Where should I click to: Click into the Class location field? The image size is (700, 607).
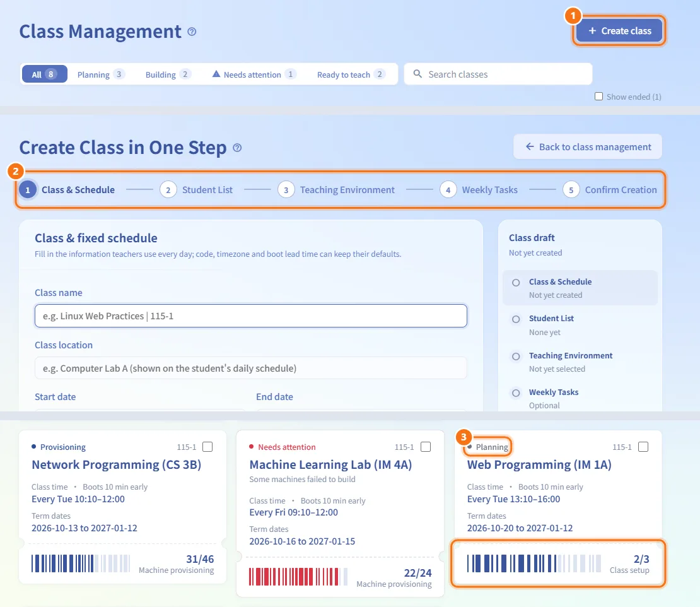[251, 368]
